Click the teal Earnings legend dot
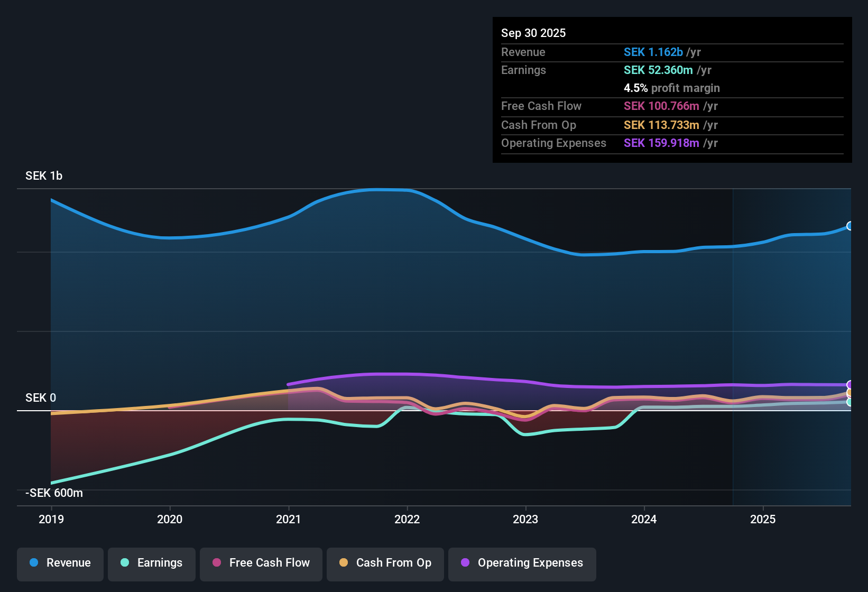 [125, 562]
